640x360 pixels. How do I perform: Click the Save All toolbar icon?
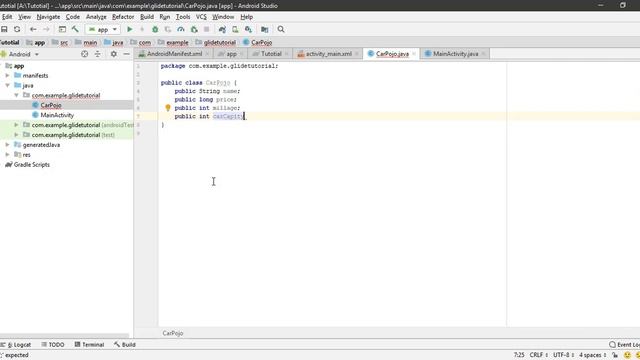pos(4,29)
